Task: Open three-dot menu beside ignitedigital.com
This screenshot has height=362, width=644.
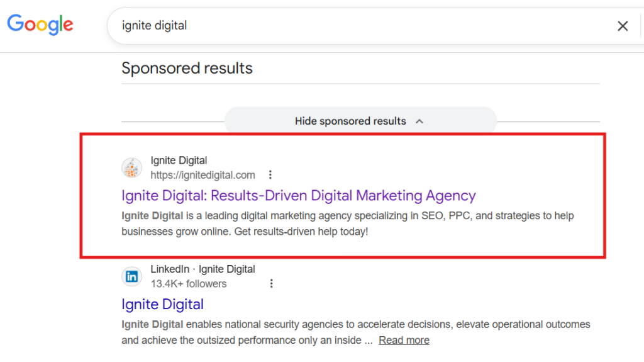Action: (270, 175)
